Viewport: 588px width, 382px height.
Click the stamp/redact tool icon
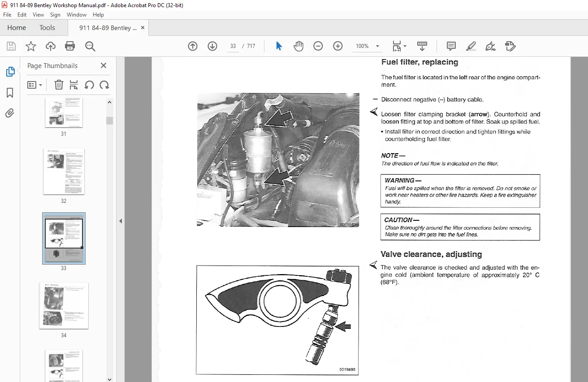[x=510, y=46]
